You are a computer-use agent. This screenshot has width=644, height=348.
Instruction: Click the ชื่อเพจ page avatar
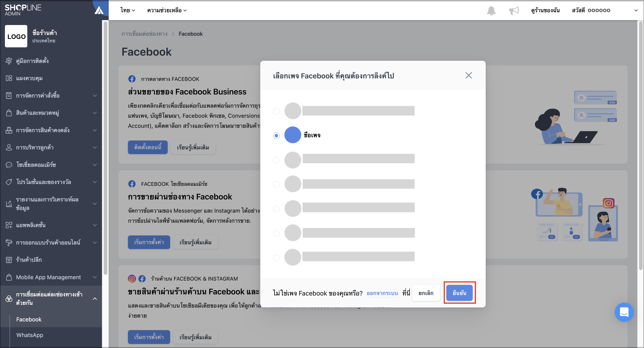coord(292,135)
